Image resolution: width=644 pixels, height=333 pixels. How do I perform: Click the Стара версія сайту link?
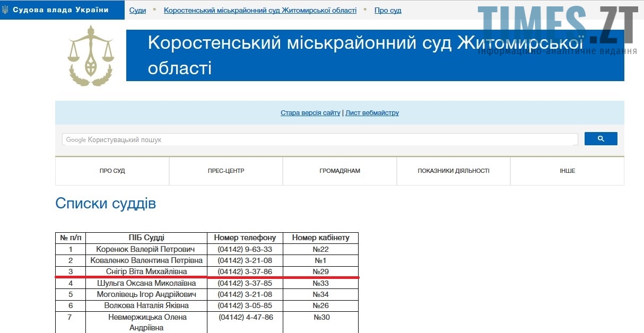point(310,113)
